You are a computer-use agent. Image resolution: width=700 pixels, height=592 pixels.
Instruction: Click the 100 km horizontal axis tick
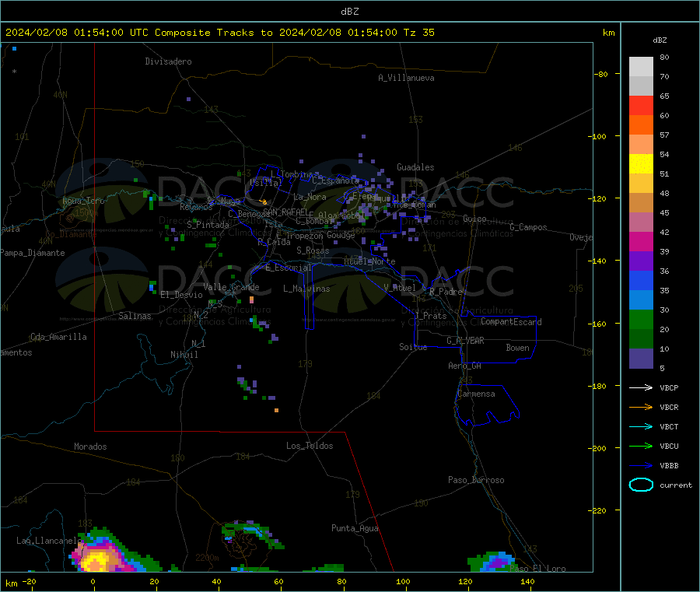point(403,581)
